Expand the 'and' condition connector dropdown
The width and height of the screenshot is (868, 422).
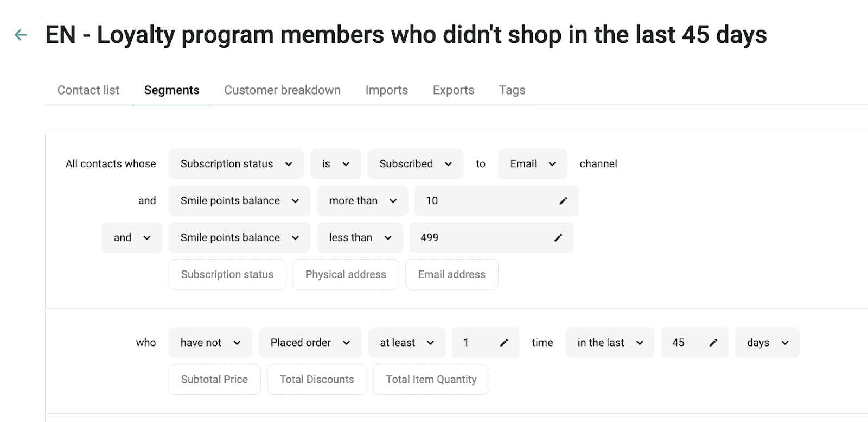tap(132, 238)
